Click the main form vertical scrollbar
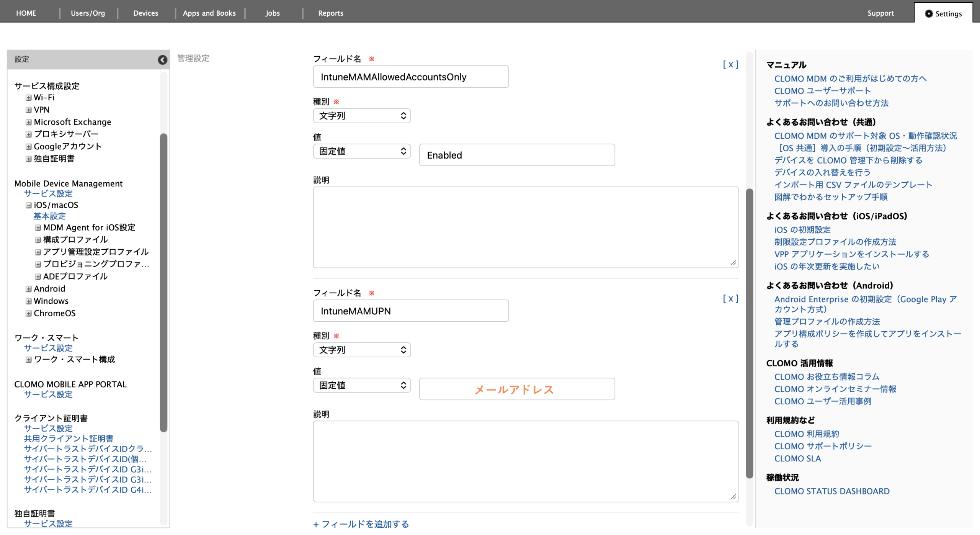The width and height of the screenshot is (980, 535). point(749,333)
